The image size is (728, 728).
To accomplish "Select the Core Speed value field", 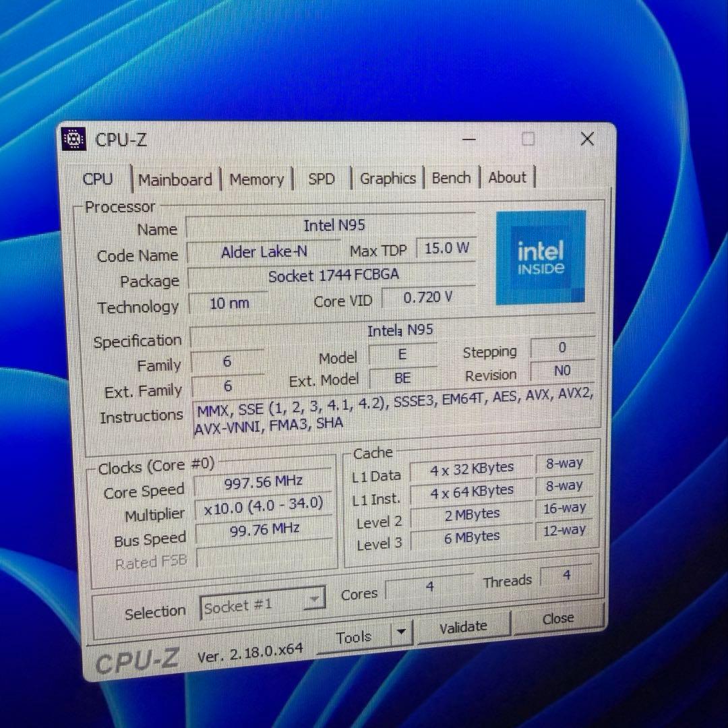I will click(264, 481).
